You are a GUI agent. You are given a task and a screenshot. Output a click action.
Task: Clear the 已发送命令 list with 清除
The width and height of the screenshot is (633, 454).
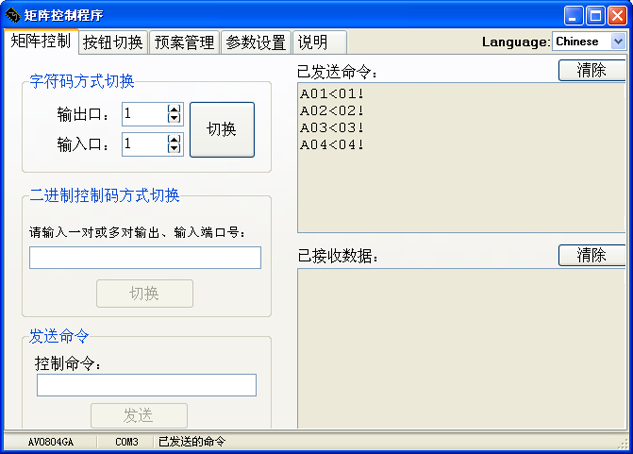591,70
